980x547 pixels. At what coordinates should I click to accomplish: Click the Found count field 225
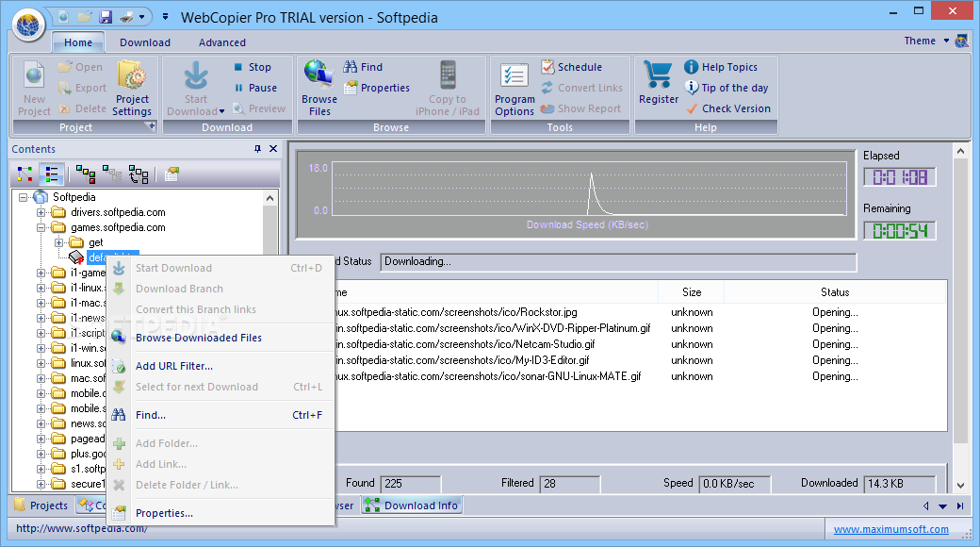411,484
